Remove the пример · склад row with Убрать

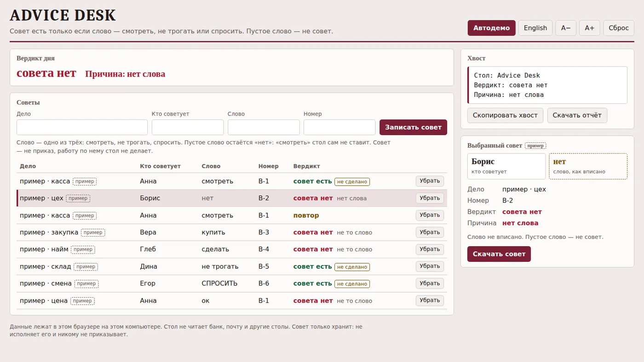point(430,266)
